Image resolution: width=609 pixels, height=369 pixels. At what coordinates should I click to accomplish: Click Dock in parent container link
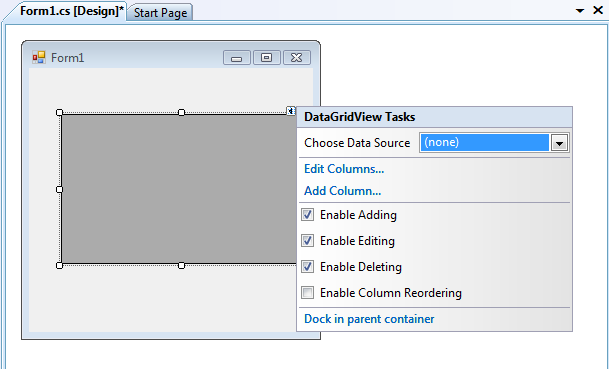369,319
